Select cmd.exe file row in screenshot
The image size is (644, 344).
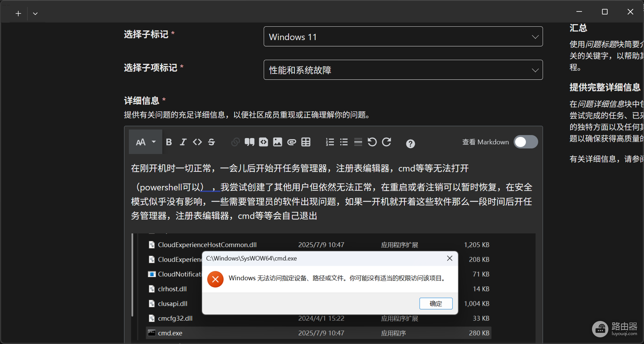(319, 333)
